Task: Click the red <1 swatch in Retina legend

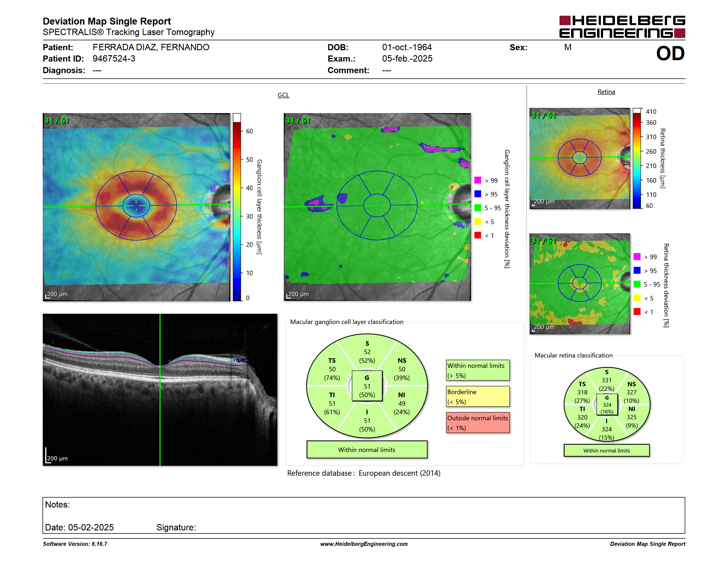Action: (637, 312)
